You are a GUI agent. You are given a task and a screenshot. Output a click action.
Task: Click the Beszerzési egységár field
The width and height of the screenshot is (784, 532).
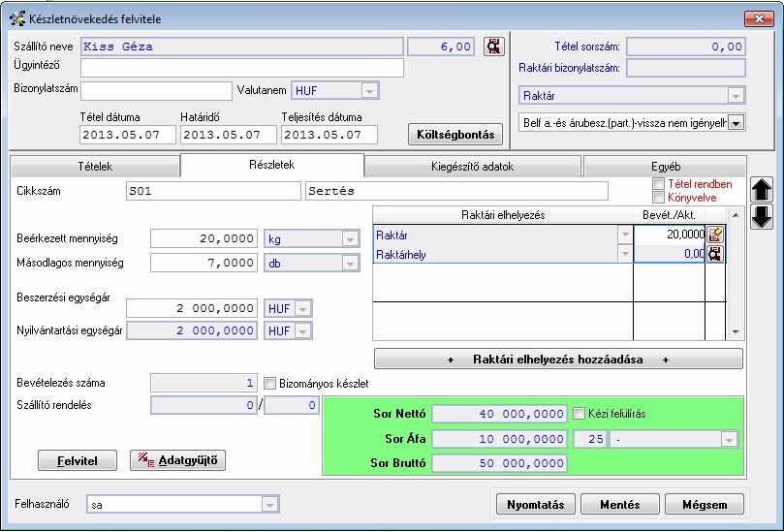pos(192,308)
